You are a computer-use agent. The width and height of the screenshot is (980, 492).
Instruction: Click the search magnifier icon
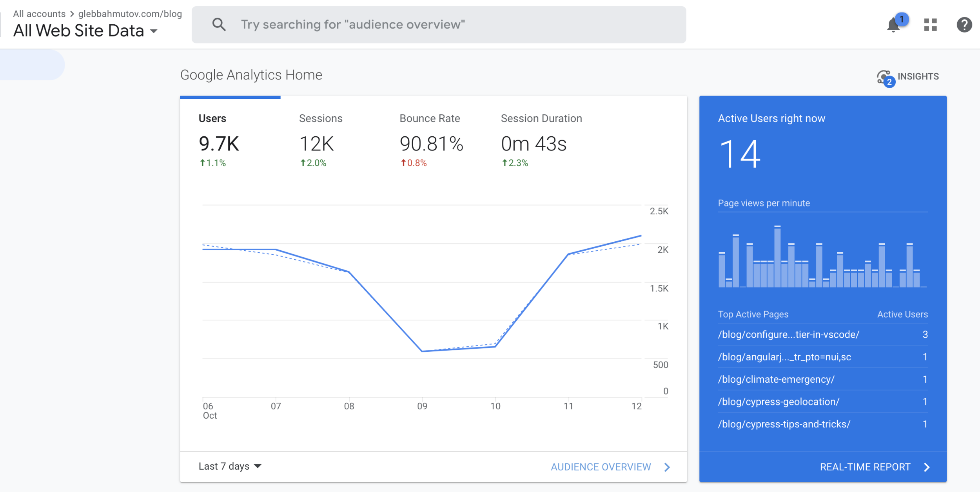click(219, 25)
